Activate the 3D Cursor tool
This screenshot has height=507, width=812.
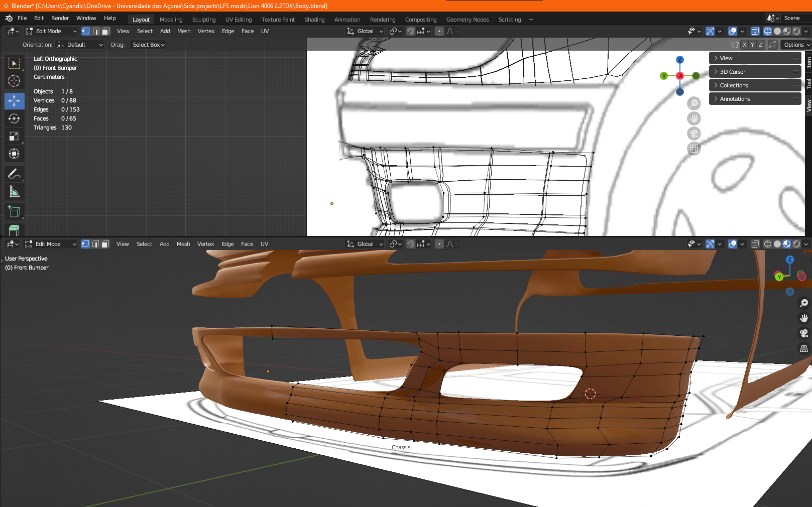[14, 81]
